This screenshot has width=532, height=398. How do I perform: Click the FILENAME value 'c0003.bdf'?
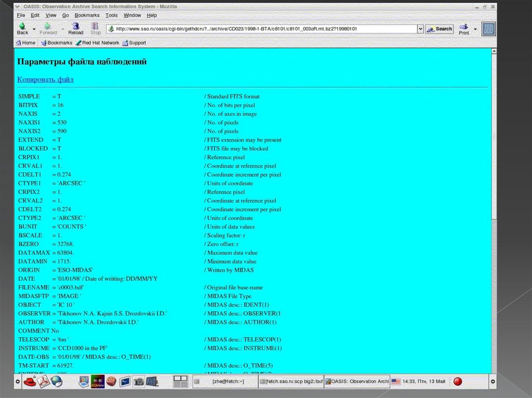[x=70, y=287]
